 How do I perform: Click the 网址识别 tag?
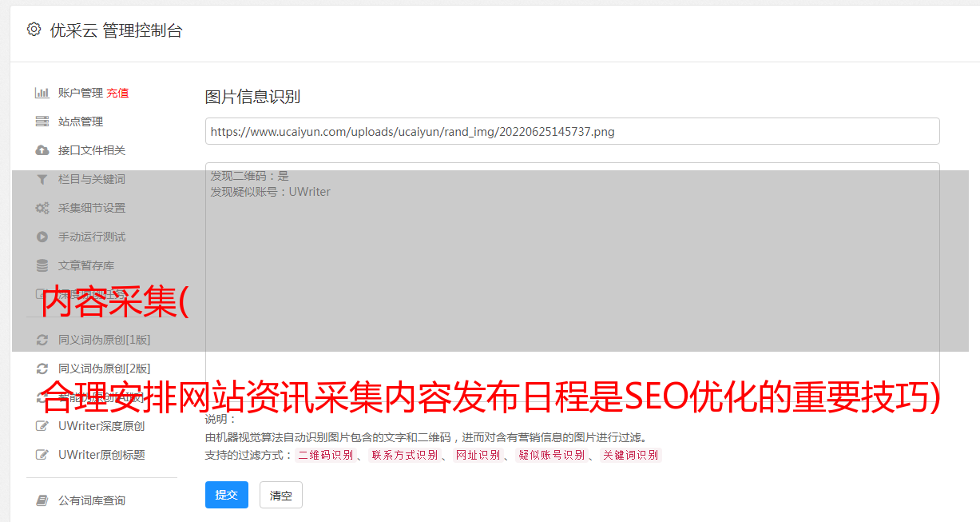(x=478, y=455)
